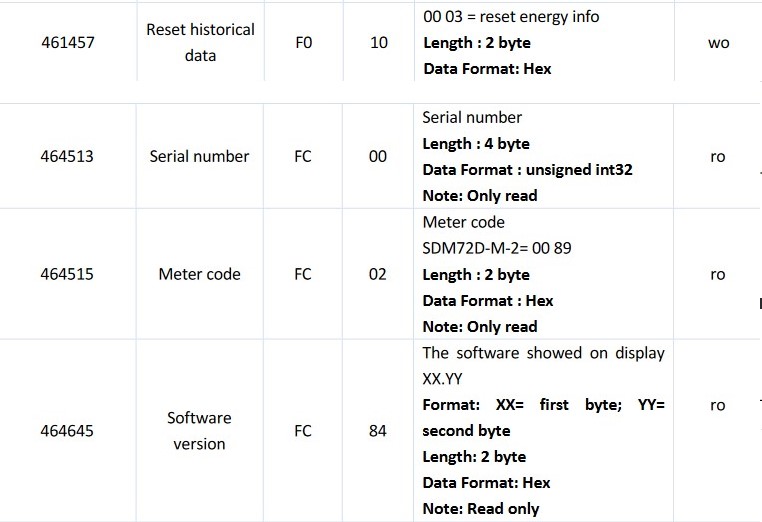Viewport: 762px width, 522px height.
Task: Click the 'wo' access cell
Action: click(718, 43)
